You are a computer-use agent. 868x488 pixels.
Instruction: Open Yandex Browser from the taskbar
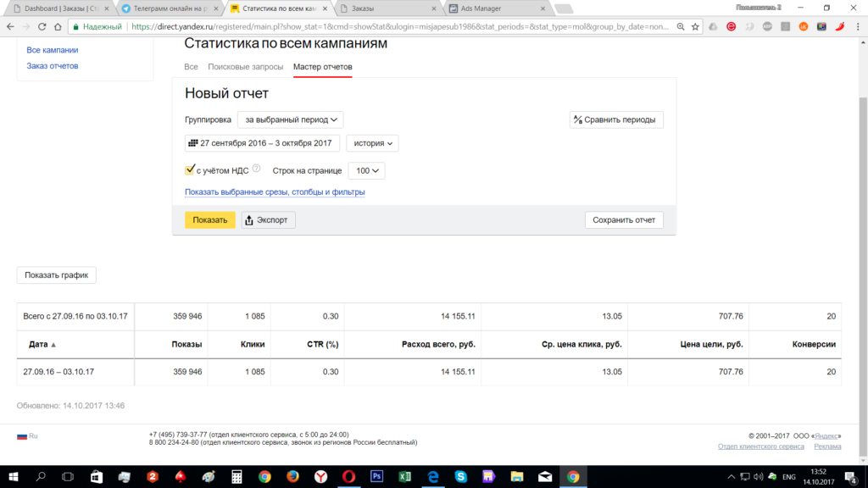pyautogui.click(x=320, y=476)
